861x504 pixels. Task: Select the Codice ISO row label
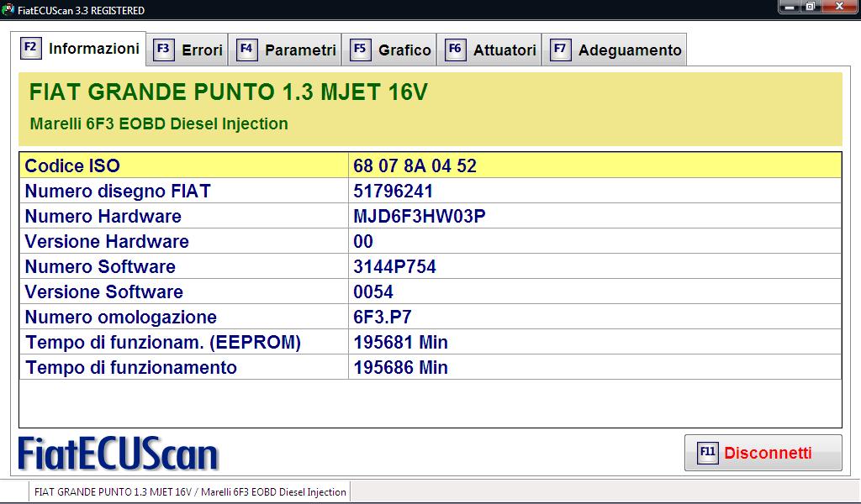point(72,165)
